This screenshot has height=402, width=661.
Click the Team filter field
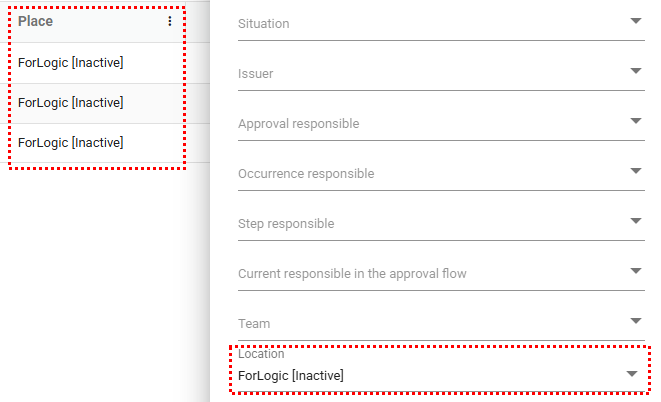pyautogui.click(x=420, y=323)
